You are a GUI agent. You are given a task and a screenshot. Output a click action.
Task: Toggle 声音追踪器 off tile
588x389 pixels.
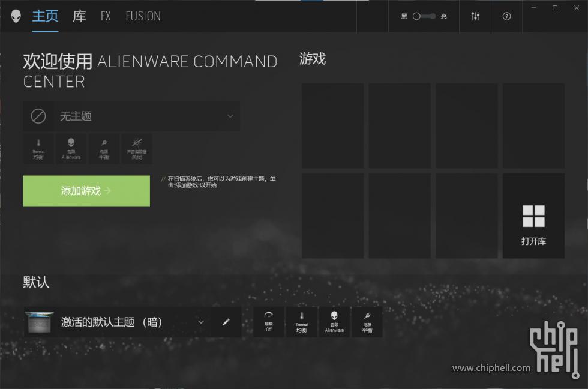[x=137, y=148]
